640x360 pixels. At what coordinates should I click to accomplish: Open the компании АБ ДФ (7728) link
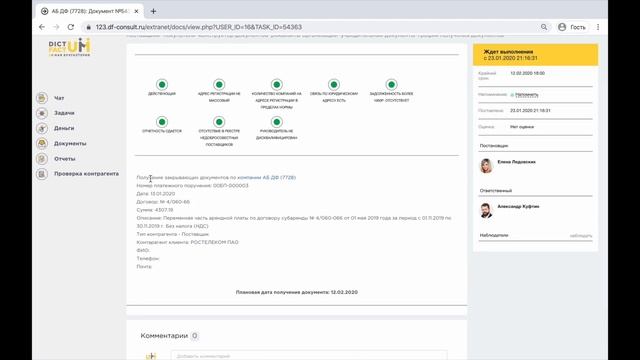267,178
